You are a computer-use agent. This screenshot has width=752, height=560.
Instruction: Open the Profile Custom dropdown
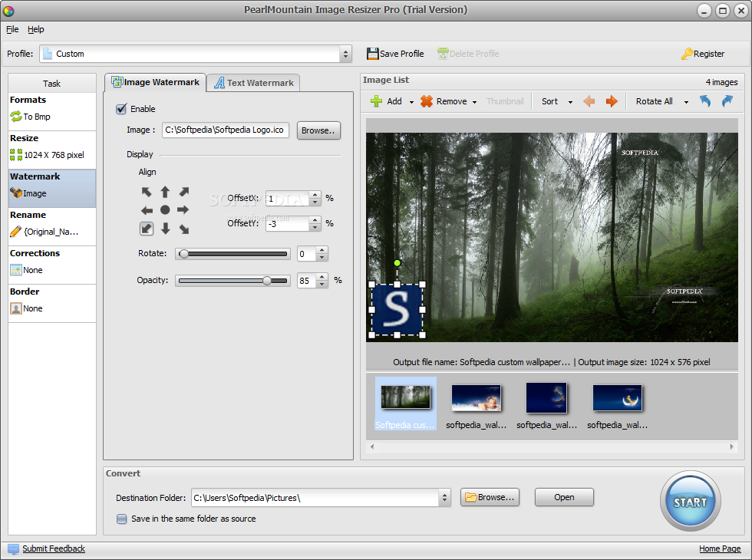[x=345, y=54]
